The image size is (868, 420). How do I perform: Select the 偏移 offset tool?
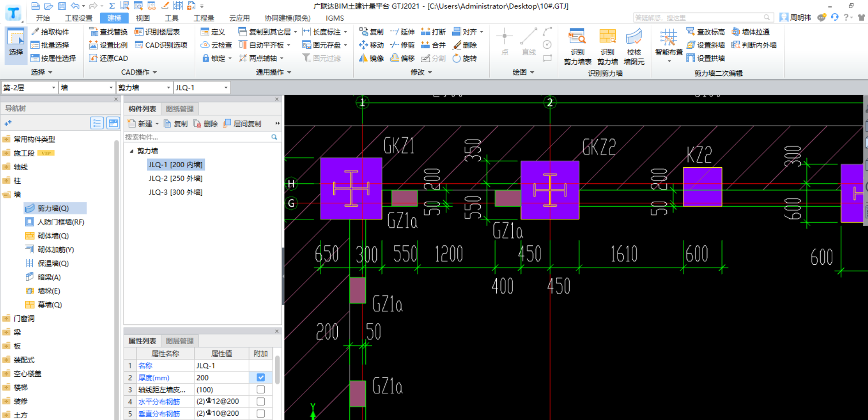click(x=402, y=58)
